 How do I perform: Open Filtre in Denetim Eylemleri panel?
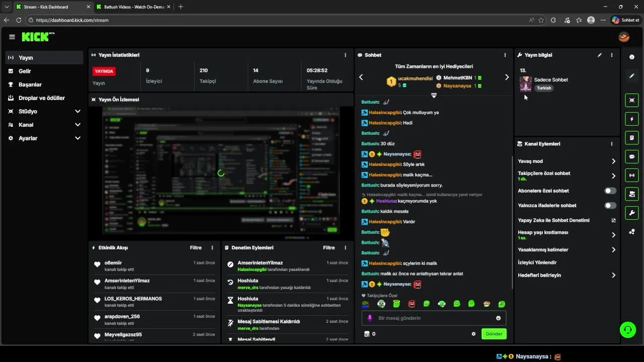point(329,248)
